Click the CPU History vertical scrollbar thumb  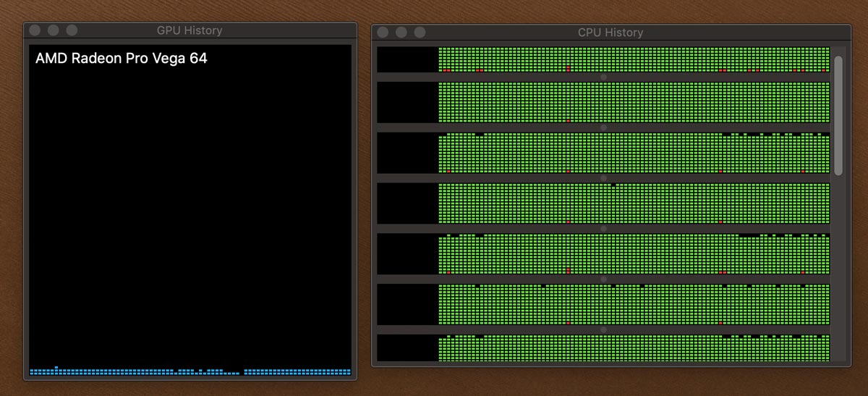coord(838,115)
